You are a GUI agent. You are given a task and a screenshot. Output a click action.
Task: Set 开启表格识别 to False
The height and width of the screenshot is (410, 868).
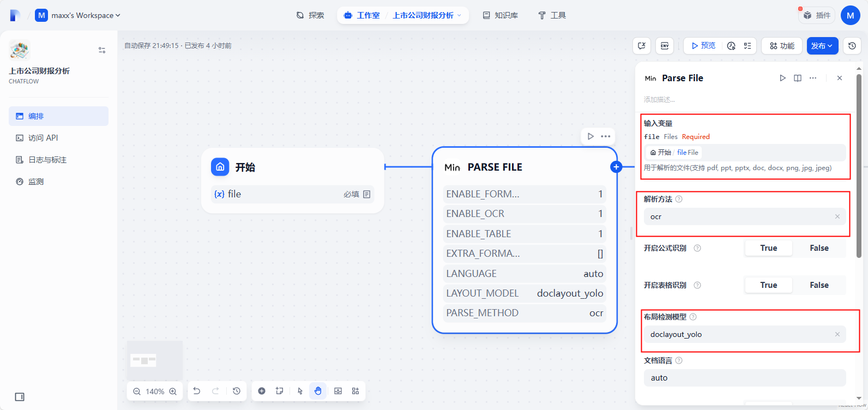point(819,285)
